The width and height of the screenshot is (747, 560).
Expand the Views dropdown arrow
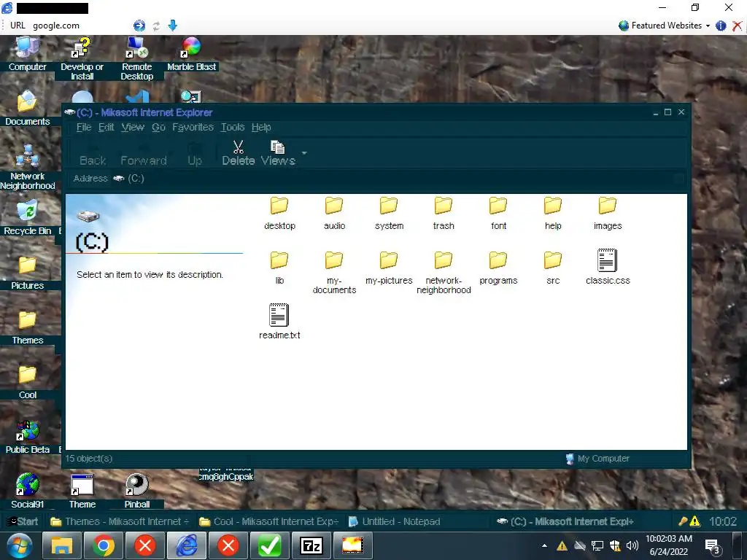pyautogui.click(x=304, y=153)
